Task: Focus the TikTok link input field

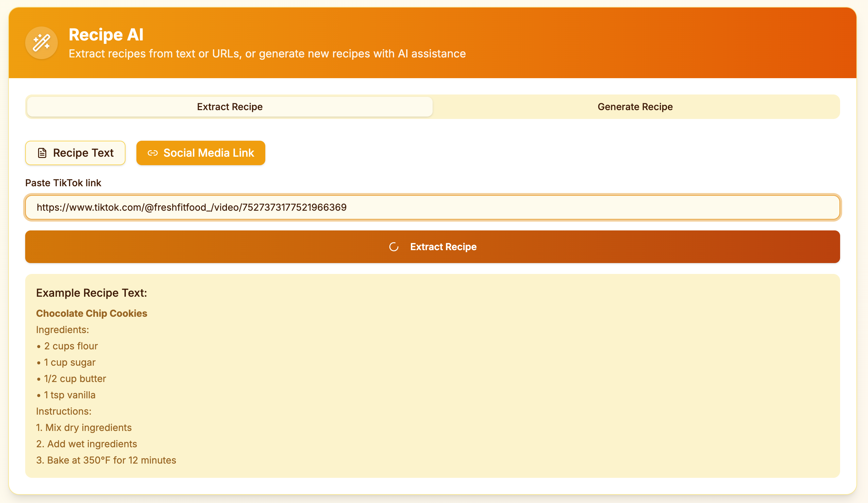Action: pyautogui.click(x=432, y=207)
